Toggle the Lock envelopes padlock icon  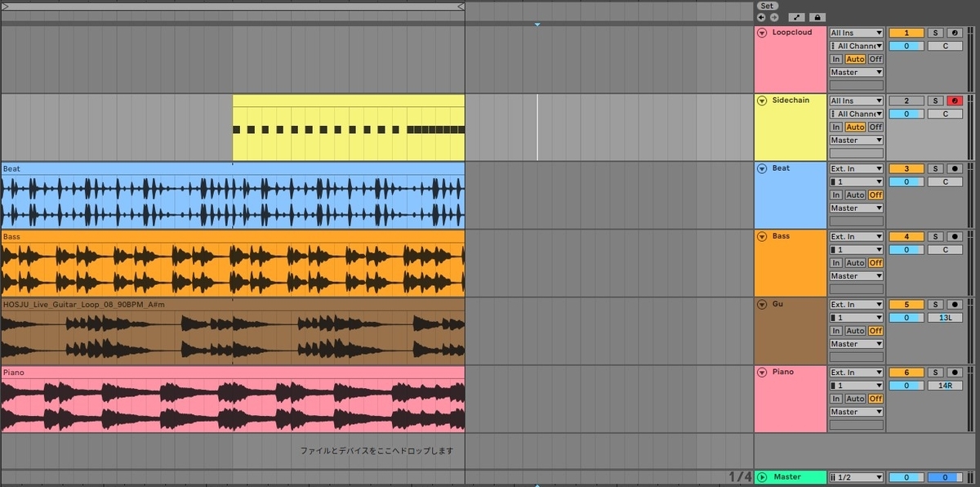[x=817, y=17]
